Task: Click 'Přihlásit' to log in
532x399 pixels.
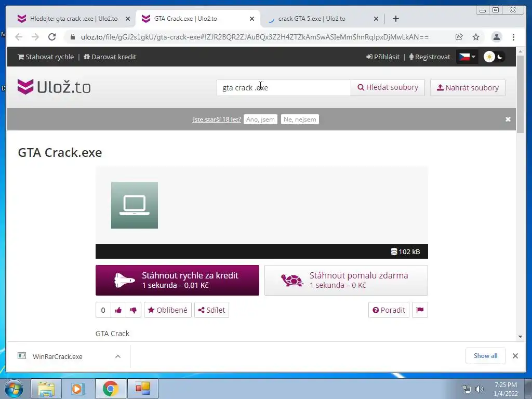Action: [383, 57]
